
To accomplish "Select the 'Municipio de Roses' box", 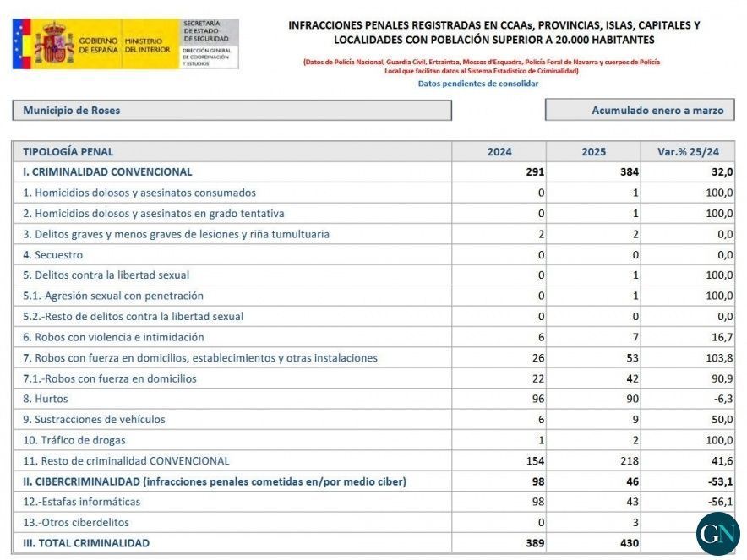I will coord(232,111).
